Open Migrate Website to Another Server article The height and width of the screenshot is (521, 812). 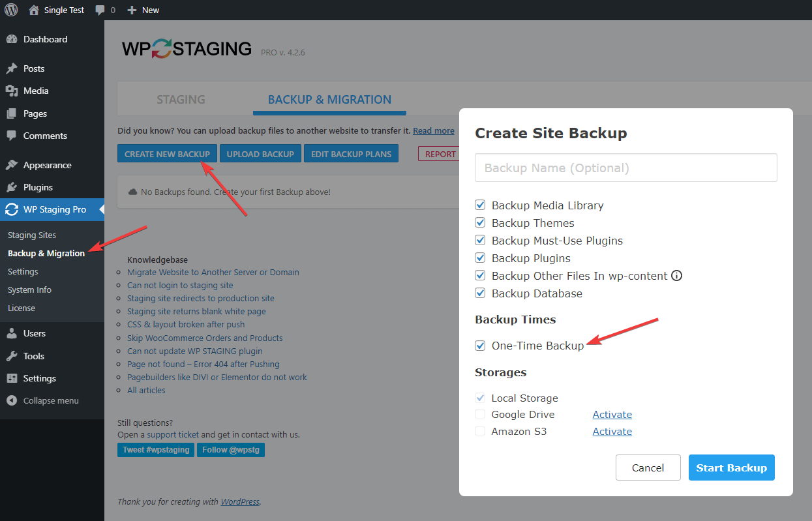pyautogui.click(x=213, y=272)
